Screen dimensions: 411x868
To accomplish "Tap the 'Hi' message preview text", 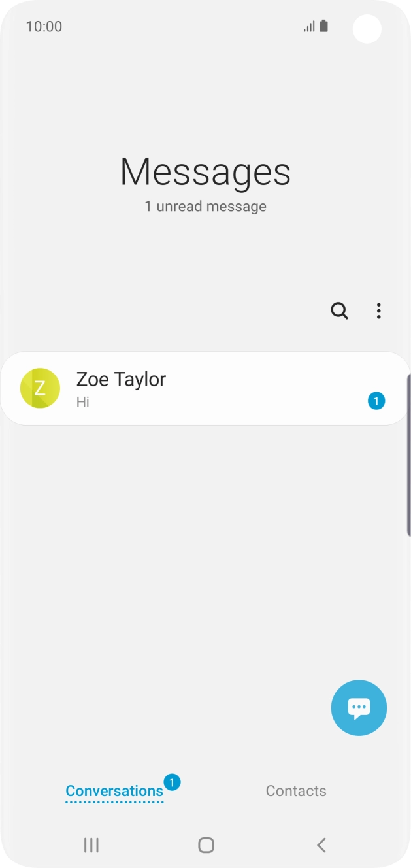I will [x=83, y=402].
